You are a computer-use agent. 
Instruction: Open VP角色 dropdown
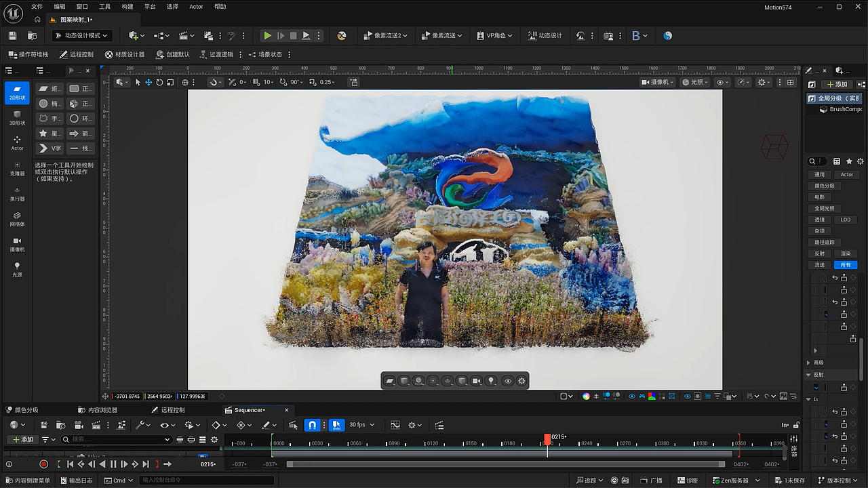(494, 35)
